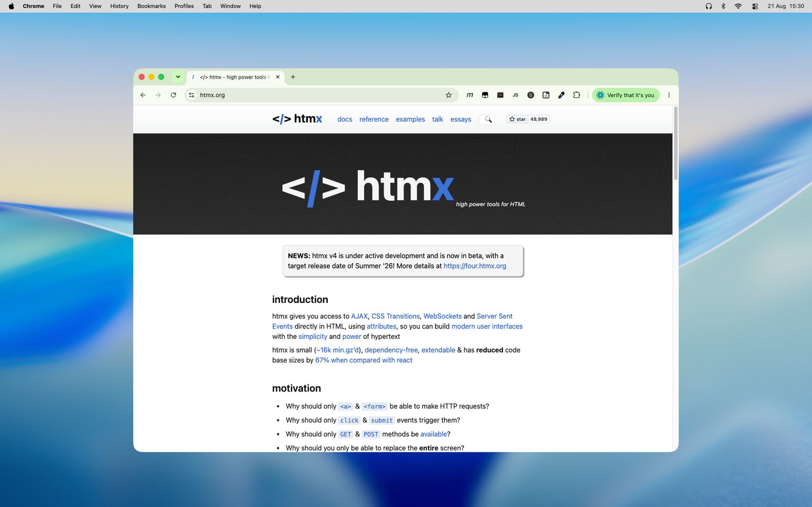Open the essays link

point(461,119)
